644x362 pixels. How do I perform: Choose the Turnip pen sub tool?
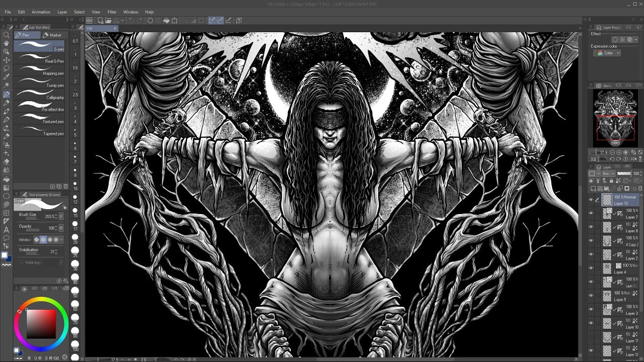pos(40,83)
